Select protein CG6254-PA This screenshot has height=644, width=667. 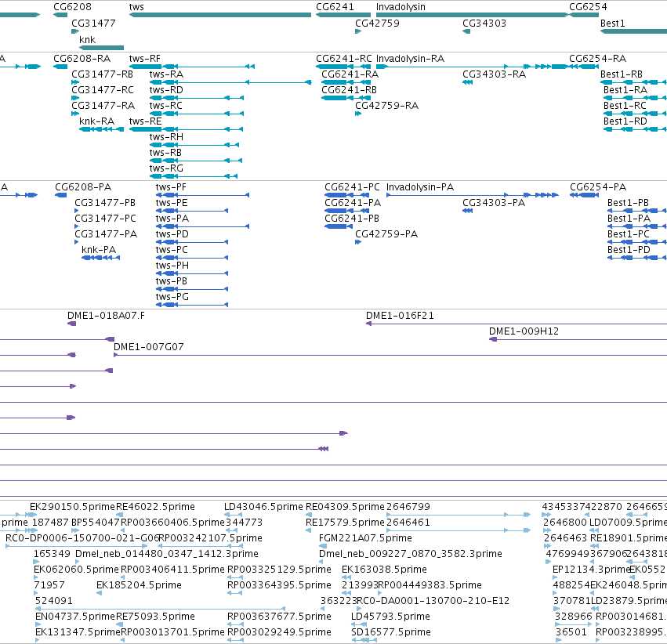click(x=584, y=195)
